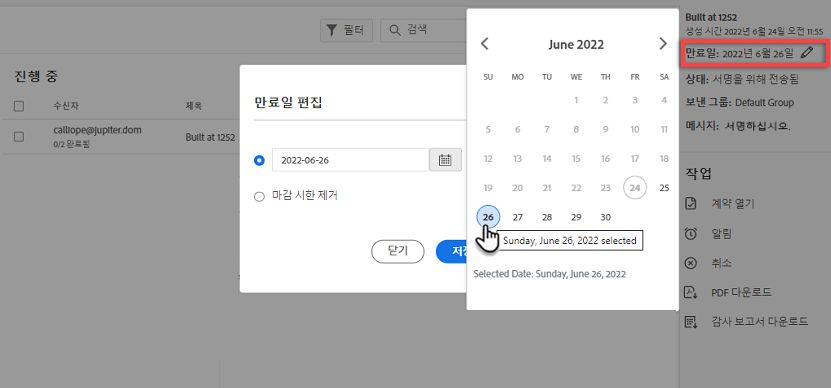Click 상태: 서명을 위해 전송됨 text
Viewport: 831px width, 388px height.
pyautogui.click(x=742, y=80)
